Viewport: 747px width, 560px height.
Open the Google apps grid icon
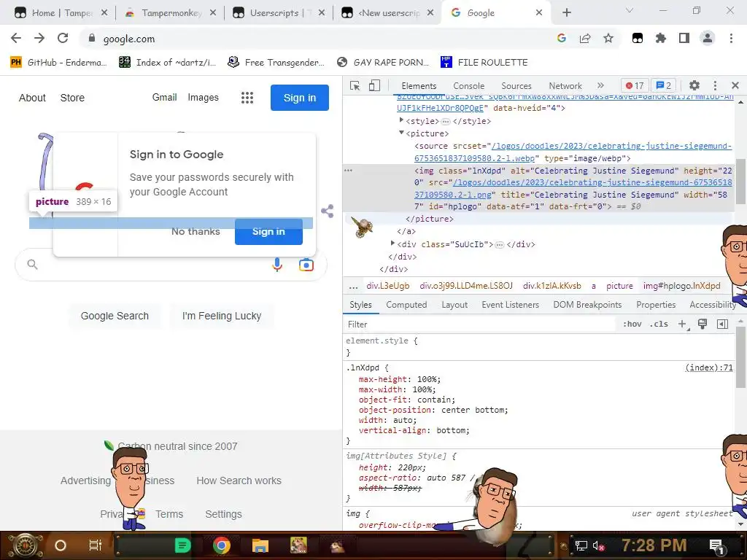(x=247, y=98)
